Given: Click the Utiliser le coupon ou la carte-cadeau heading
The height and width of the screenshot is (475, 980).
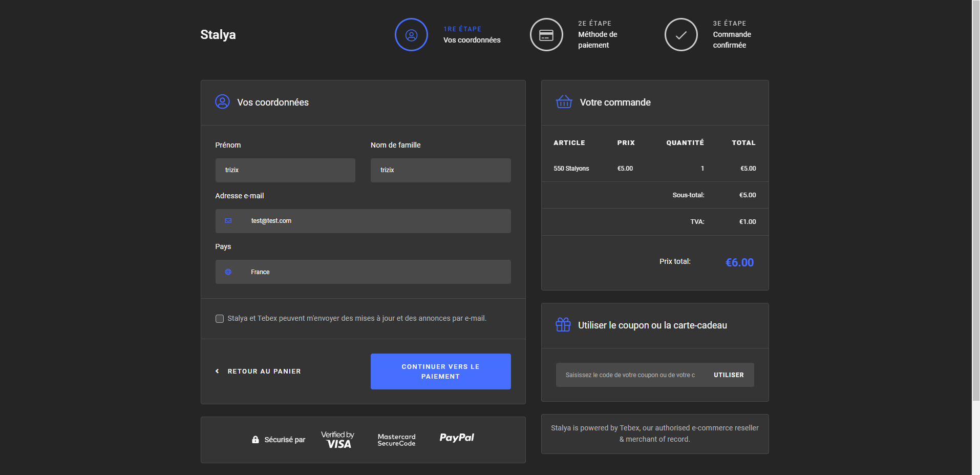Looking at the screenshot, I should pos(653,325).
